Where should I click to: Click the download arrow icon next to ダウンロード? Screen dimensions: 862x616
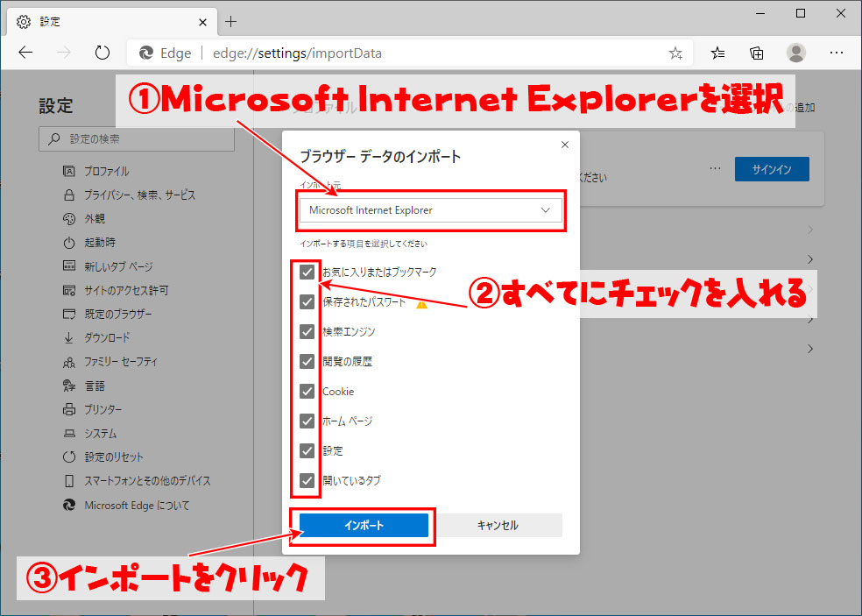pyautogui.click(x=68, y=337)
